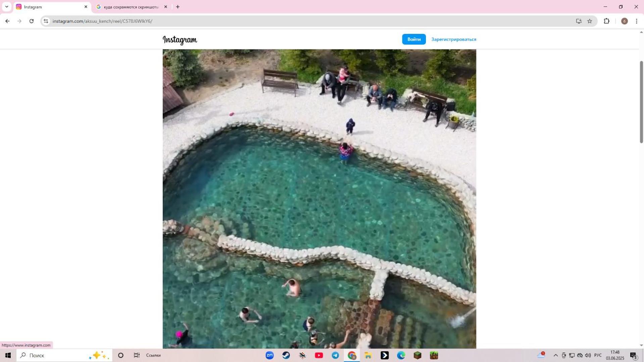
Task: Open YouTube from the taskbar
Action: click(319, 355)
